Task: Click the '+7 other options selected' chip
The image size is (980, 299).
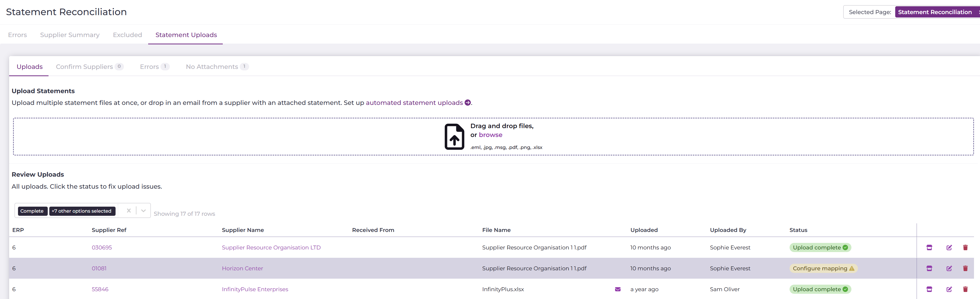Action: pos(82,211)
